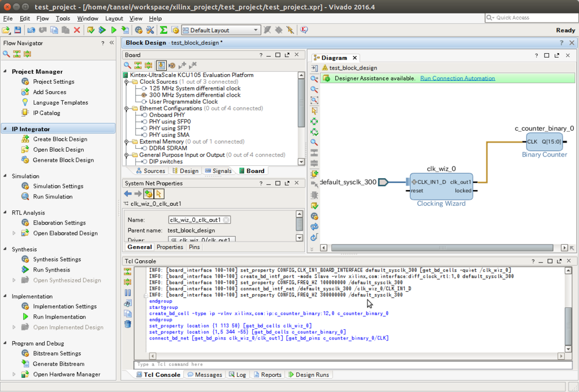This screenshot has width=579, height=392.
Task: Expand the Open Elaborated Design item
Action: tap(14, 233)
